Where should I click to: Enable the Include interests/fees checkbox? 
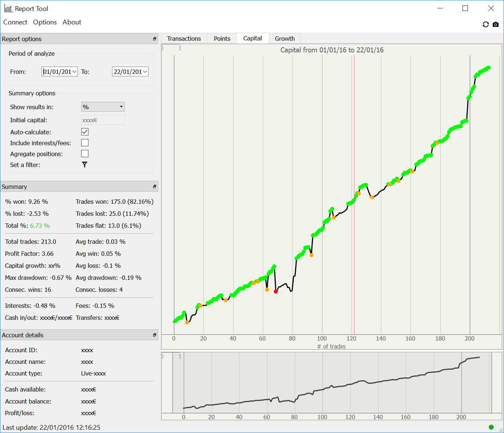coord(85,143)
